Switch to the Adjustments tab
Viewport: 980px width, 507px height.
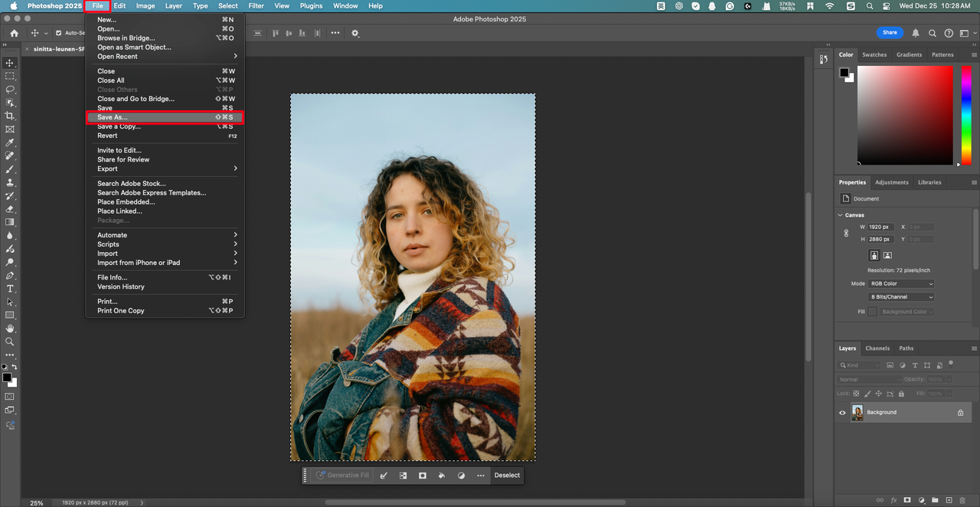click(x=891, y=182)
